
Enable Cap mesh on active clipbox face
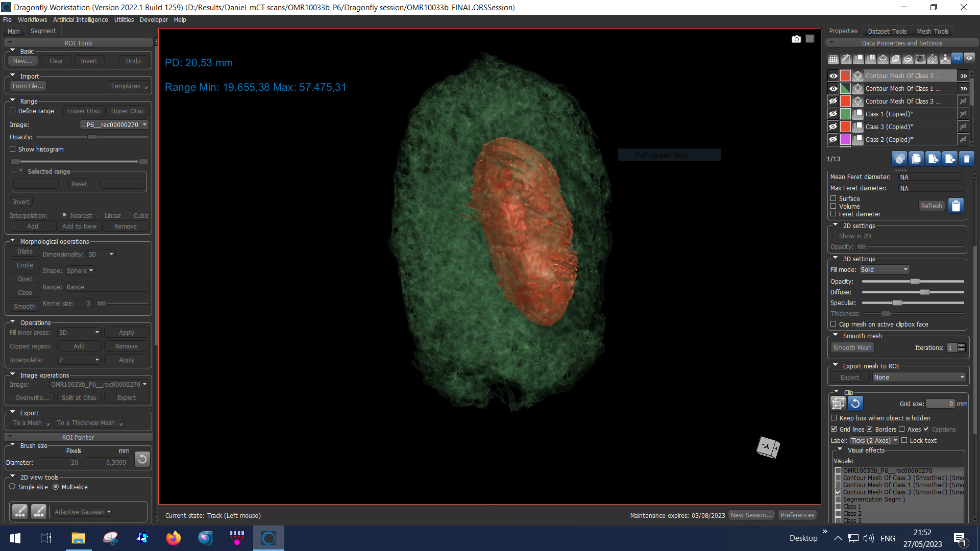point(834,324)
